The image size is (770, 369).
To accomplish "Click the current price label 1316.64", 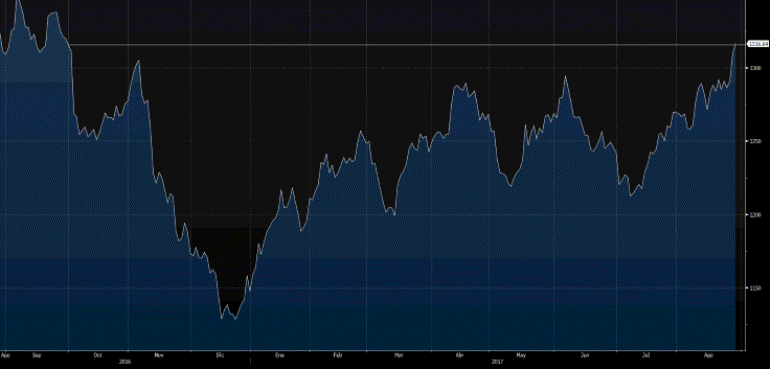I will pyautogui.click(x=758, y=44).
